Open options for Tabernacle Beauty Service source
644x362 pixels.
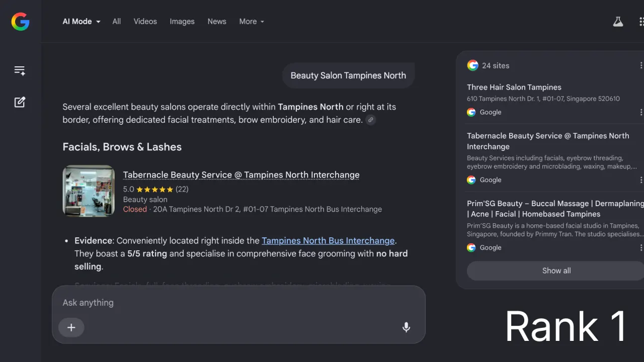[641, 180]
